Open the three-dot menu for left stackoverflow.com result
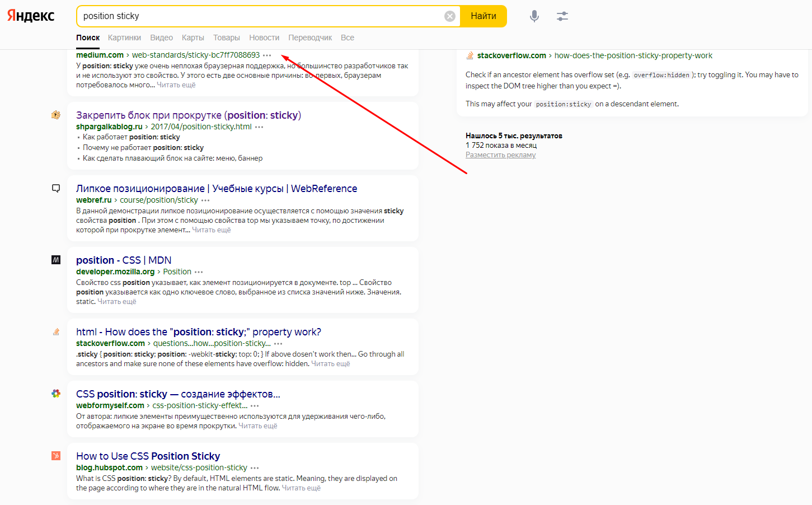 (x=278, y=344)
